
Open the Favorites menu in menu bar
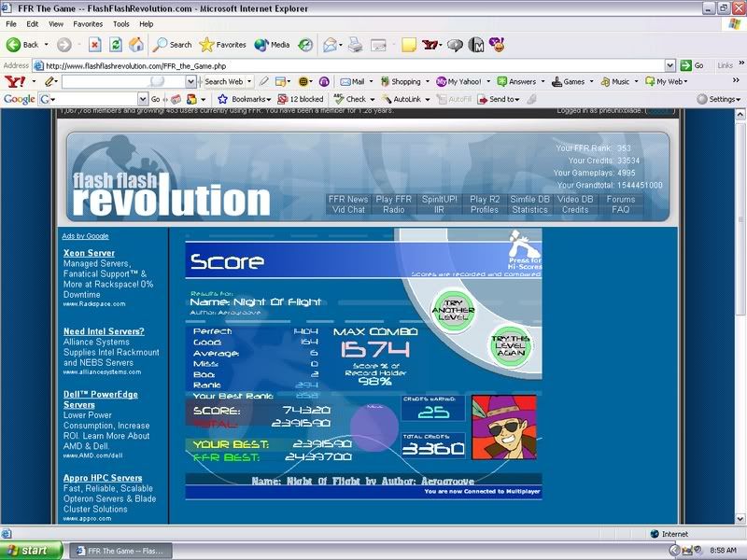(88, 23)
